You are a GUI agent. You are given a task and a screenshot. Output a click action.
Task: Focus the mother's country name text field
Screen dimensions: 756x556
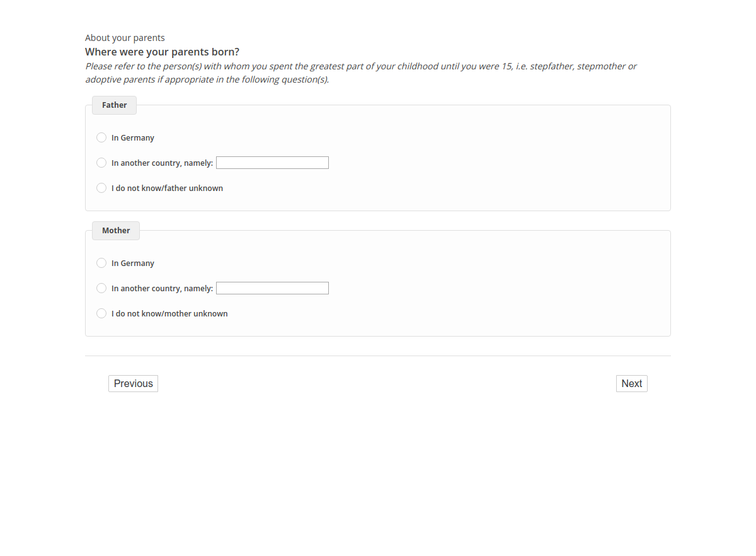pos(272,288)
